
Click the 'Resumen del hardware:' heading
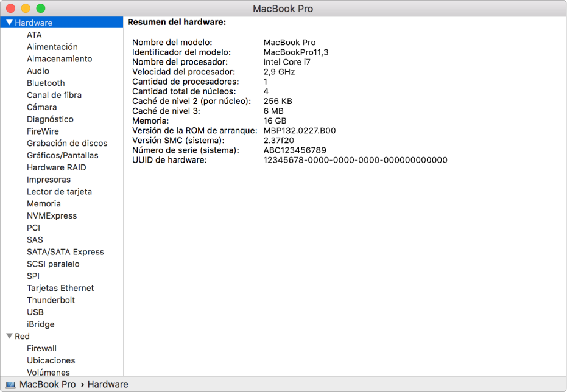pyautogui.click(x=177, y=22)
